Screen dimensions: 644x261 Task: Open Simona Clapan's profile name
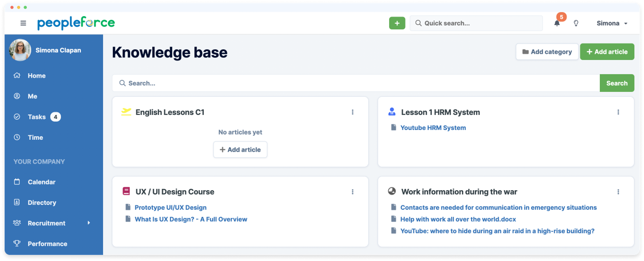[x=58, y=50]
